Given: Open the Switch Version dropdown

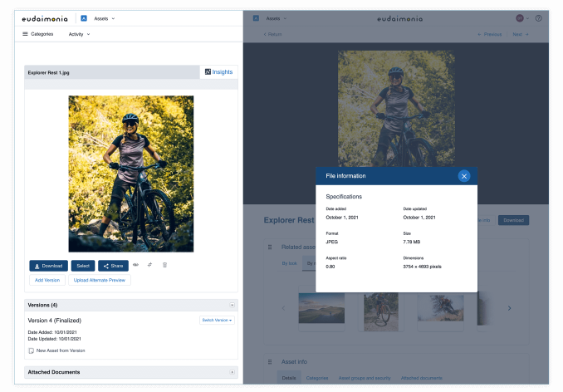Looking at the screenshot, I should 217,320.
